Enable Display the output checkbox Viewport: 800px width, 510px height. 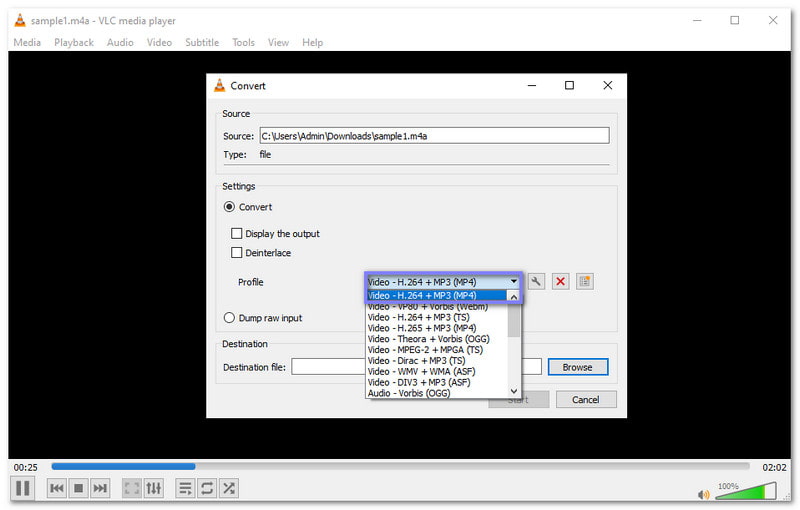coord(236,234)
